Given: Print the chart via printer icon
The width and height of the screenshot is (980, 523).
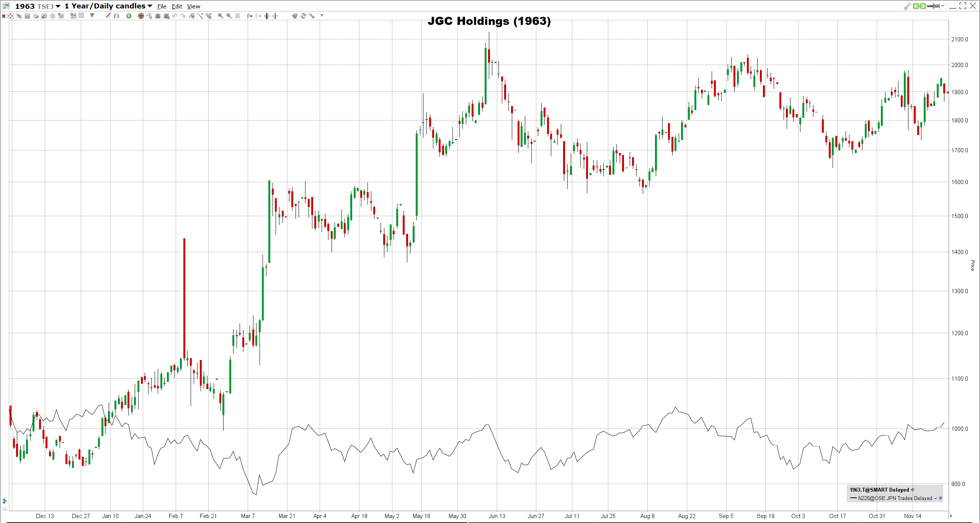Looking at the screenshot, I should click(36, 16).
